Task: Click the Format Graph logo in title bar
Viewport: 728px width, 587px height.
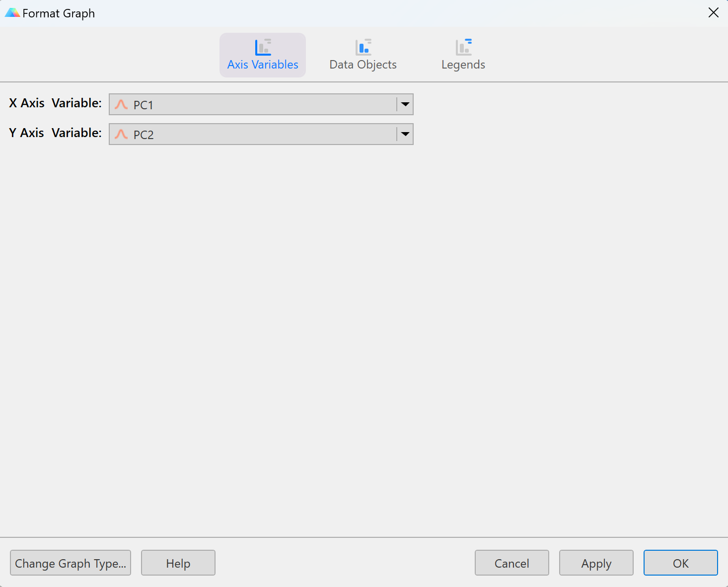Action: tap(12, 12)
